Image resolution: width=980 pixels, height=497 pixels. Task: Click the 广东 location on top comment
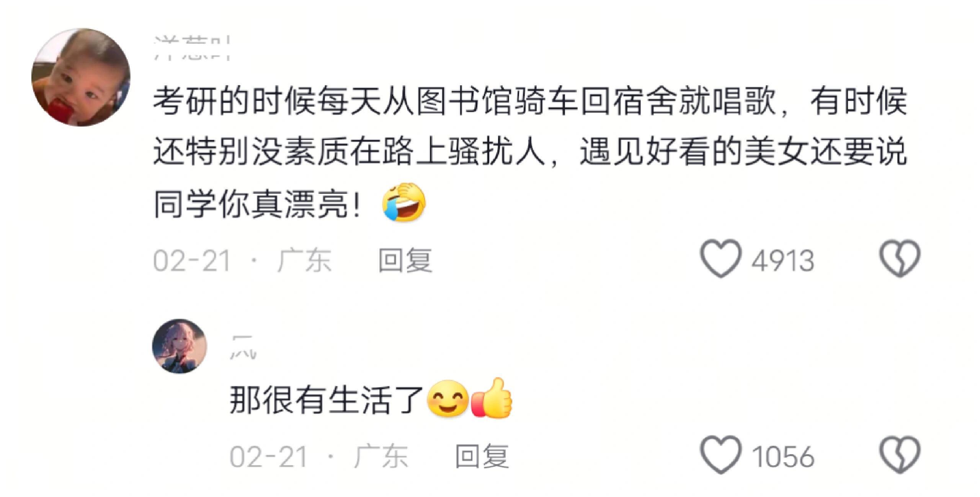pos(304,260)
